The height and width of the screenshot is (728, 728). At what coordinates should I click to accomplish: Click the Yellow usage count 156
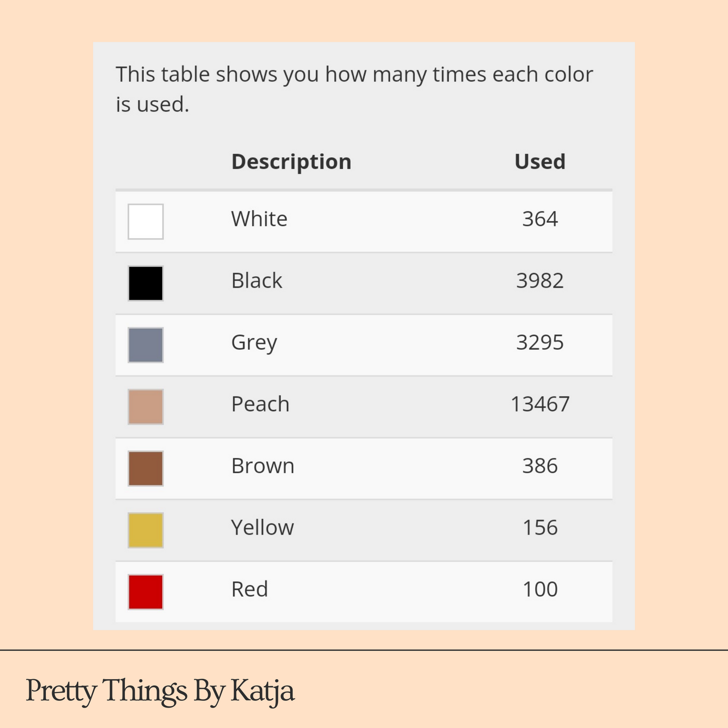coord(540,527)
